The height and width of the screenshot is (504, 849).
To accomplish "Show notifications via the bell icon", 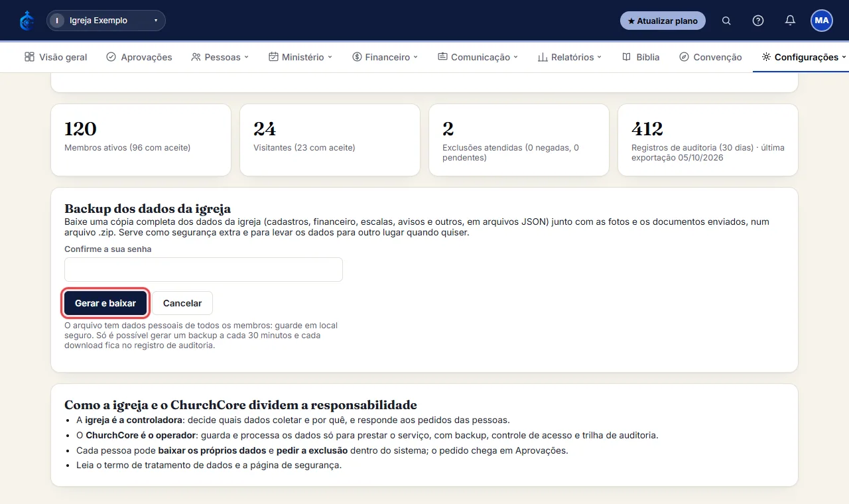I will pos(790,21).
